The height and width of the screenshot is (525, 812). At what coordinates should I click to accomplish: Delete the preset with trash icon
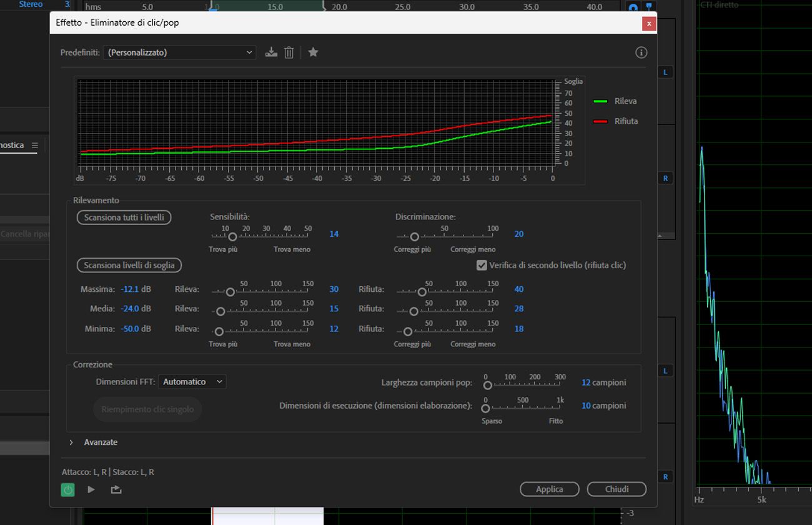(289, 52)
